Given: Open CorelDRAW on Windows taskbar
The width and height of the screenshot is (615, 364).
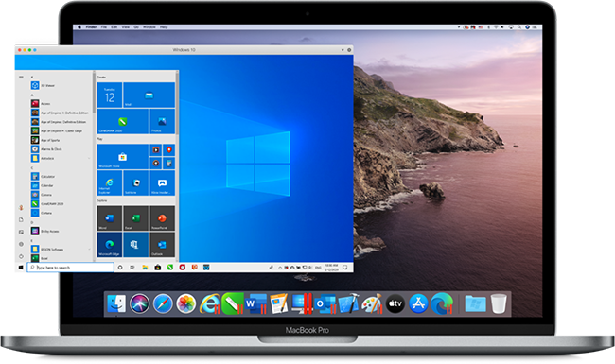Looking at the screenshot, I should pos(169,268).
